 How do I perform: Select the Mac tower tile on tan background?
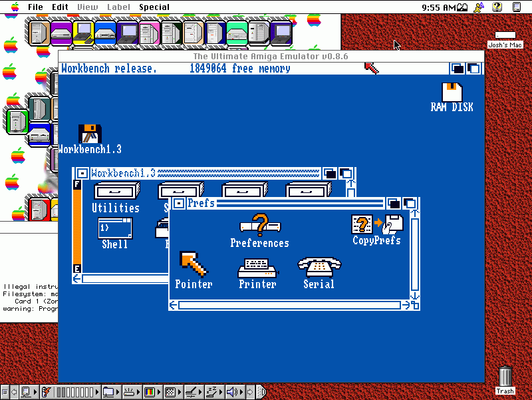coord(39,33)
